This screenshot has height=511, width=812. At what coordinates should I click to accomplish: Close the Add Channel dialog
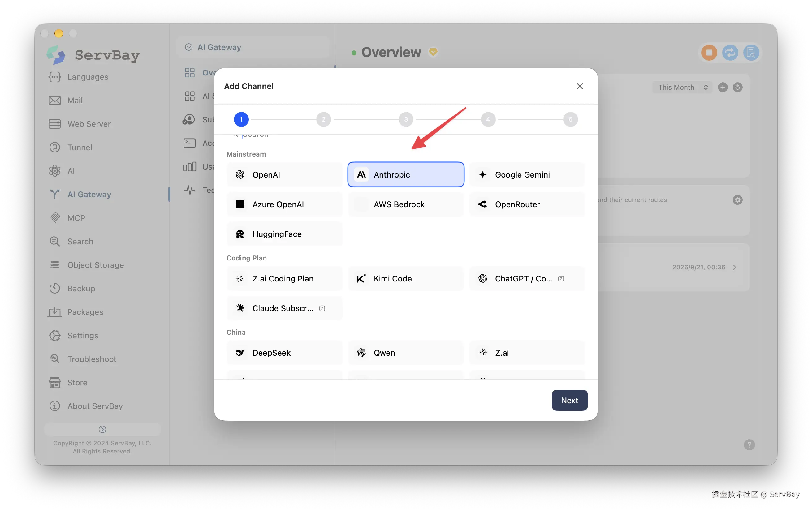tap(579, 86)
